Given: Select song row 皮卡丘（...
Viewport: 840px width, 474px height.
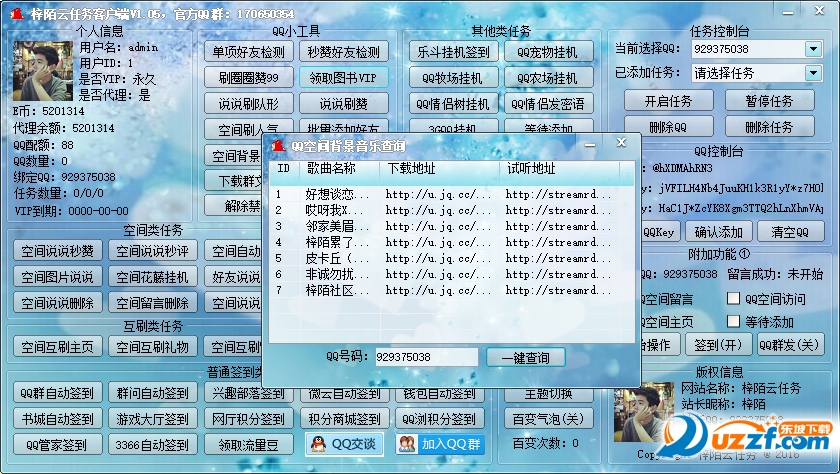Looking at the screenshot, I should (452, 258).
